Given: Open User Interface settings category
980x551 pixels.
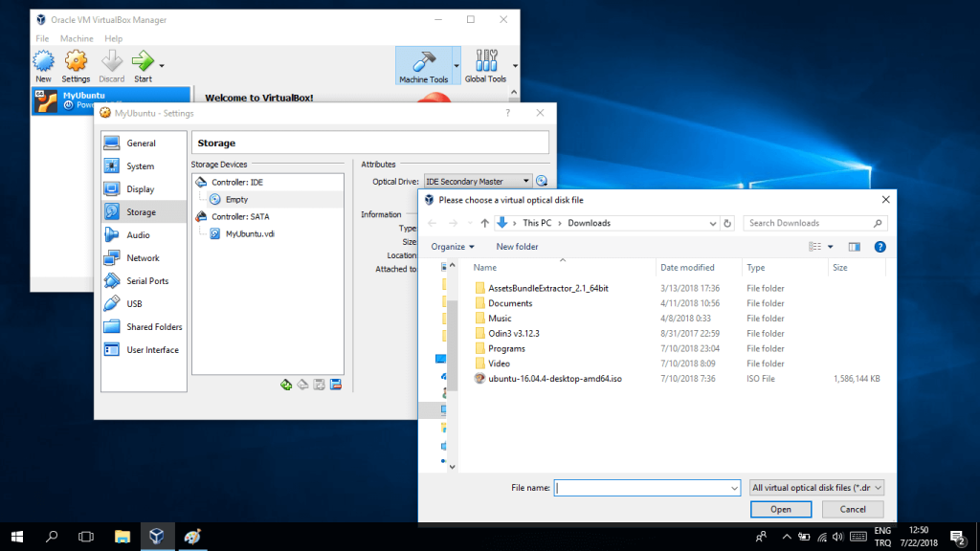Looking at the screenshot, I should click(144, 350).
